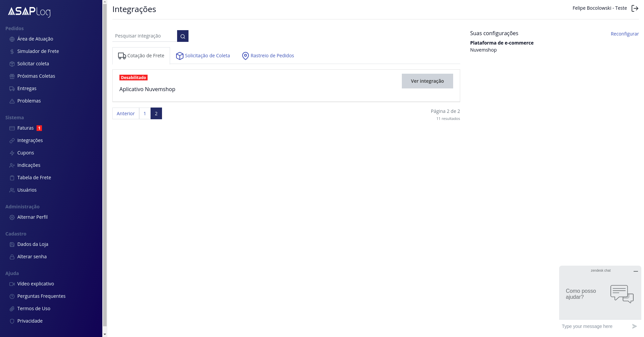Go to Anterior page
Image resolution: width=644 pixels, height=337 pixels.
(126, 114)
